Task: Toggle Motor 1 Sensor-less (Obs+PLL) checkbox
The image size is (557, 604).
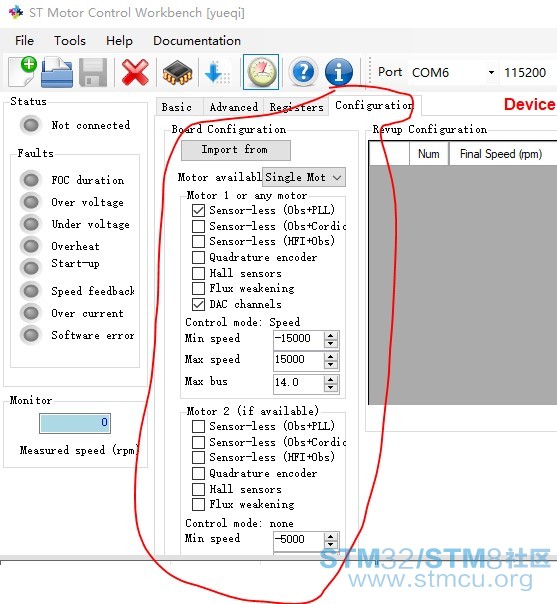Action: [x=198, y=210]
